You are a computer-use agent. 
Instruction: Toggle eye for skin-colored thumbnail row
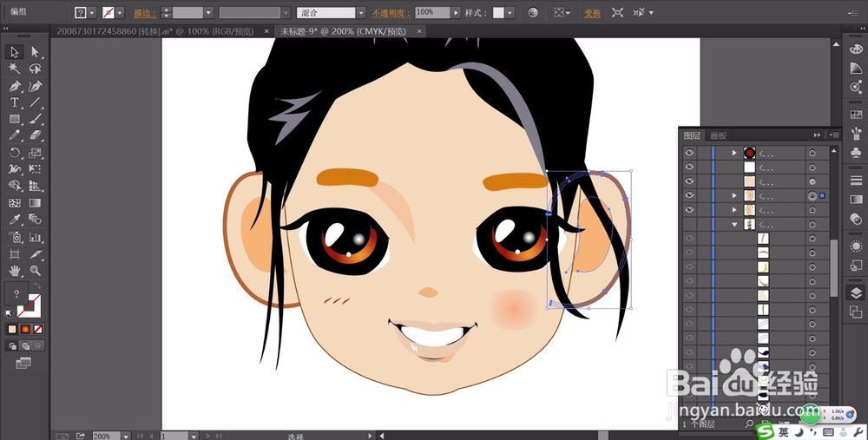[x=689, y=181]
